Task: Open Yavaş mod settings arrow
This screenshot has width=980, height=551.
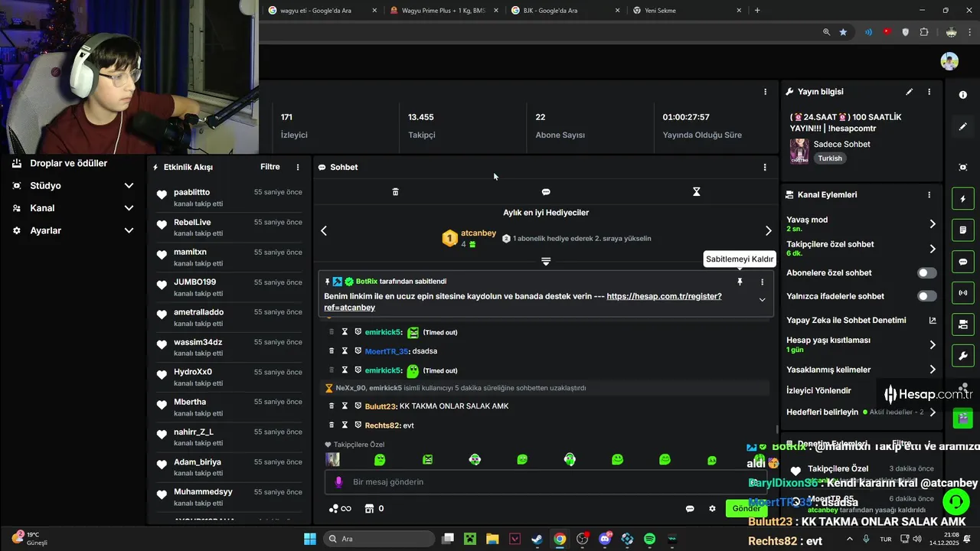Action: 933,223
